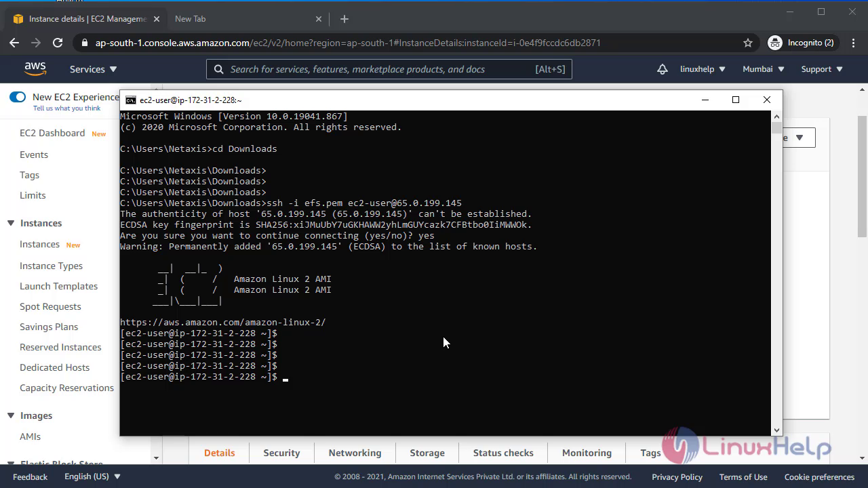868x488 pixels.
Task: Open the Support dropdown
Action: coord(822,69)
